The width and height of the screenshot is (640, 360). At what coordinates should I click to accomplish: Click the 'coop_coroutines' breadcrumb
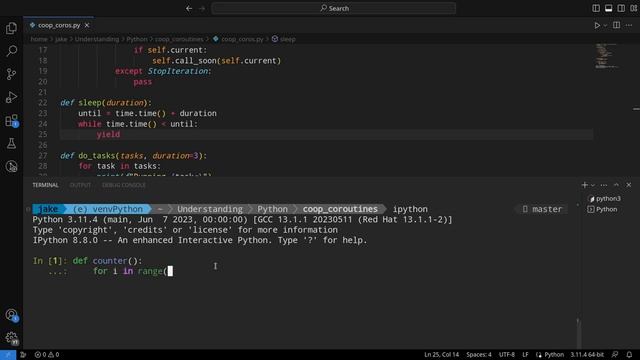[x=179, y=39]
